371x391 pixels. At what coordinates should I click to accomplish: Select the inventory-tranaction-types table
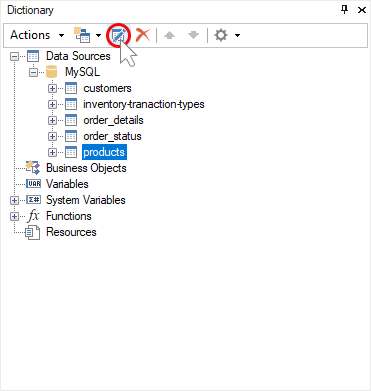[x=144, y=104]
